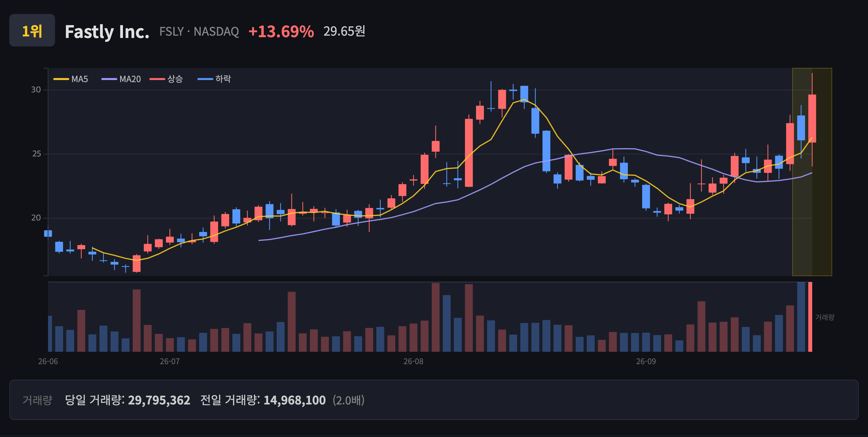Click the 26-07 date axis label
This screenshot has width=868, height=437.
tap(170, 362)
